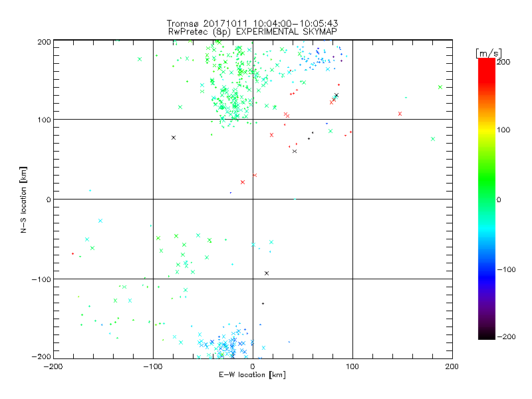The height and width of the screenshot is (399, 532).
Task: Click the black X marker near E-W 42, N-S 60
Action: pyautogui.click(x=295, y=152)
